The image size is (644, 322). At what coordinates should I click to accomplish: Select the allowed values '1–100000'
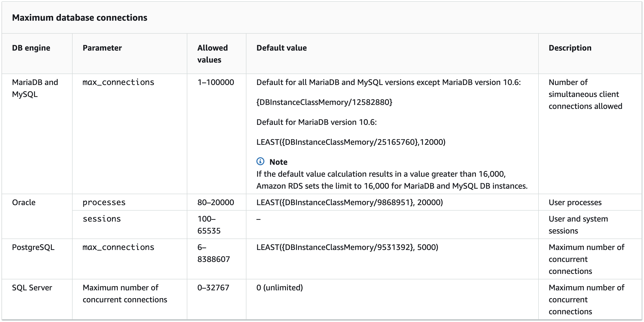(215, 82)
